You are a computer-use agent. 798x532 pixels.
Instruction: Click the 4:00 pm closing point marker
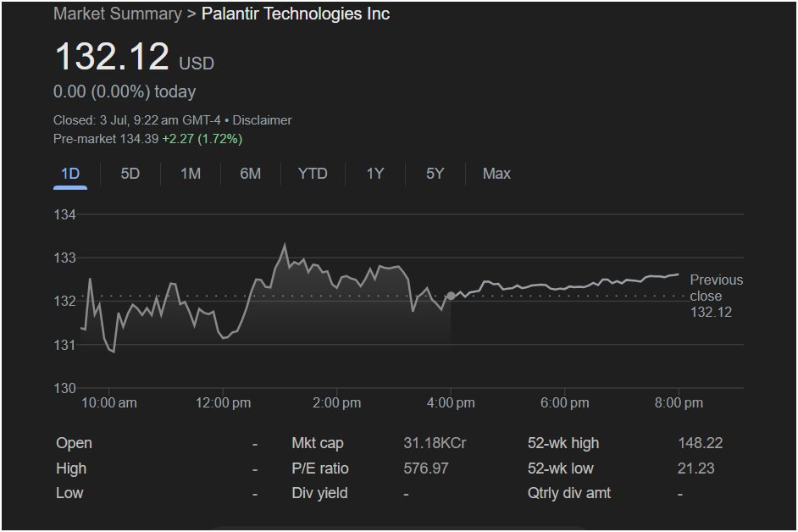(x=451, y=296)
